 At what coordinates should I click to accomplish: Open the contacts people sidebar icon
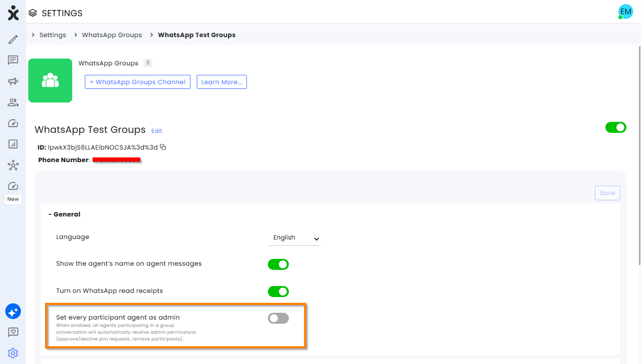point(13,103)
